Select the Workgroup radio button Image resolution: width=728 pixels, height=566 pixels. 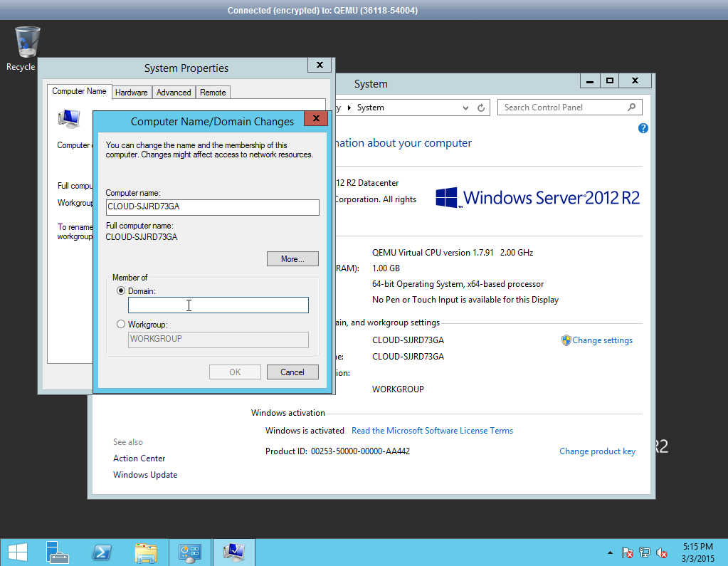[121, 324]
